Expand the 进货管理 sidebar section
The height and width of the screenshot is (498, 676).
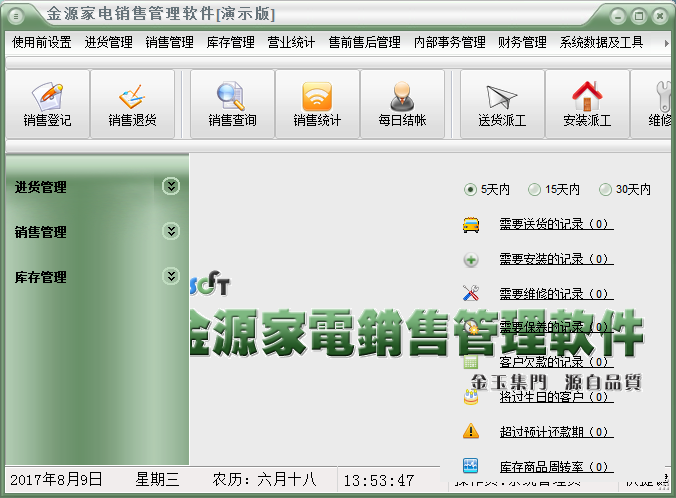tap(171, 186)
